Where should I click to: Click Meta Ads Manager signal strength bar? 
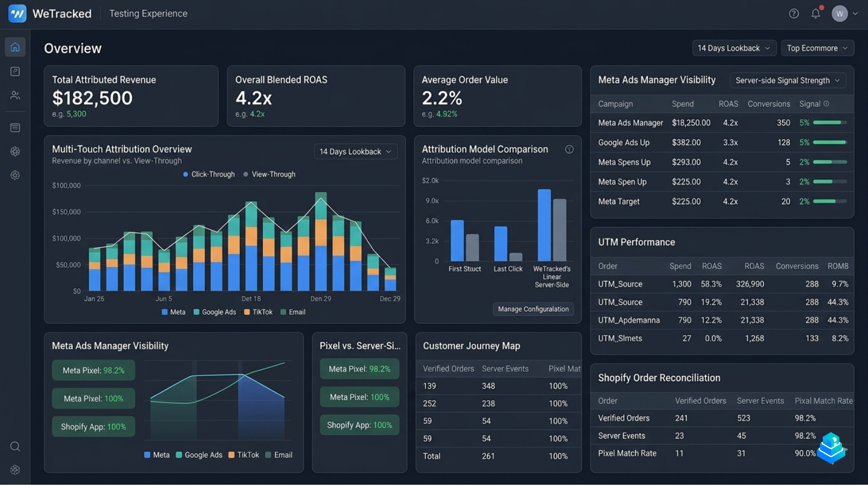[x=830, y=123]
